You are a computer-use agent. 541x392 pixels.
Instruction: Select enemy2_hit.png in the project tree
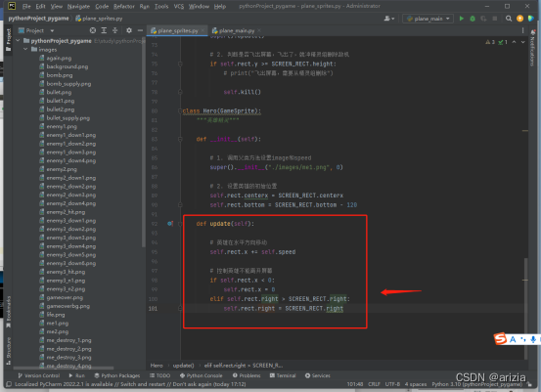click(66, 212)
